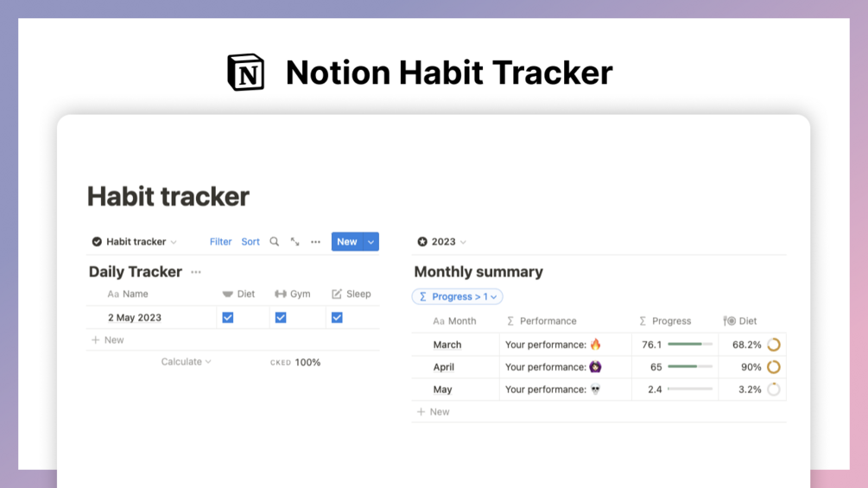Open the three-dot database options menu
868x488 pixels.
click(315, 242)
